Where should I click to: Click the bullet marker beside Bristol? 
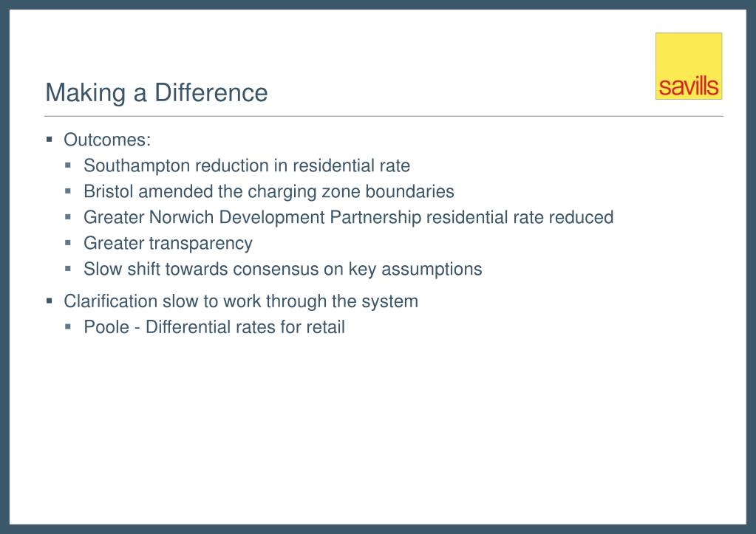pyautogui.click(x=68, y=191)
